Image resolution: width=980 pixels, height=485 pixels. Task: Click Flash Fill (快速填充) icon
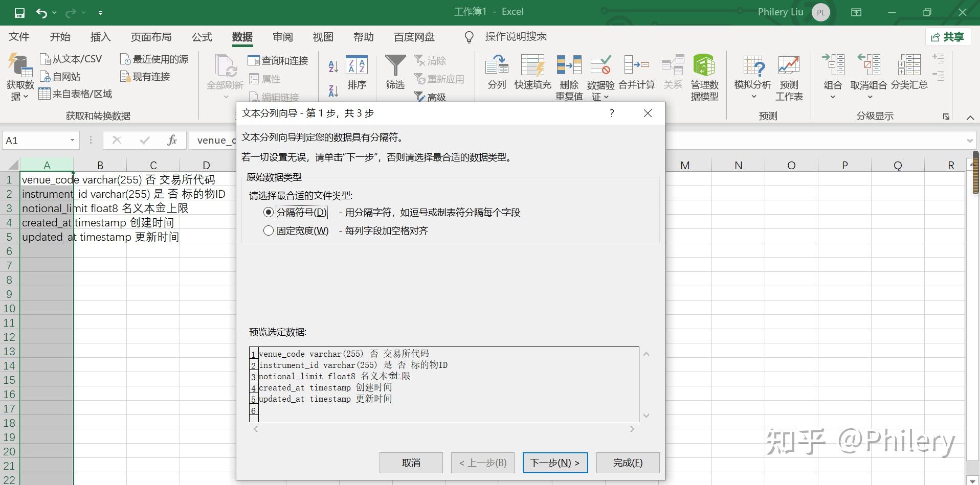pos(532,73)
